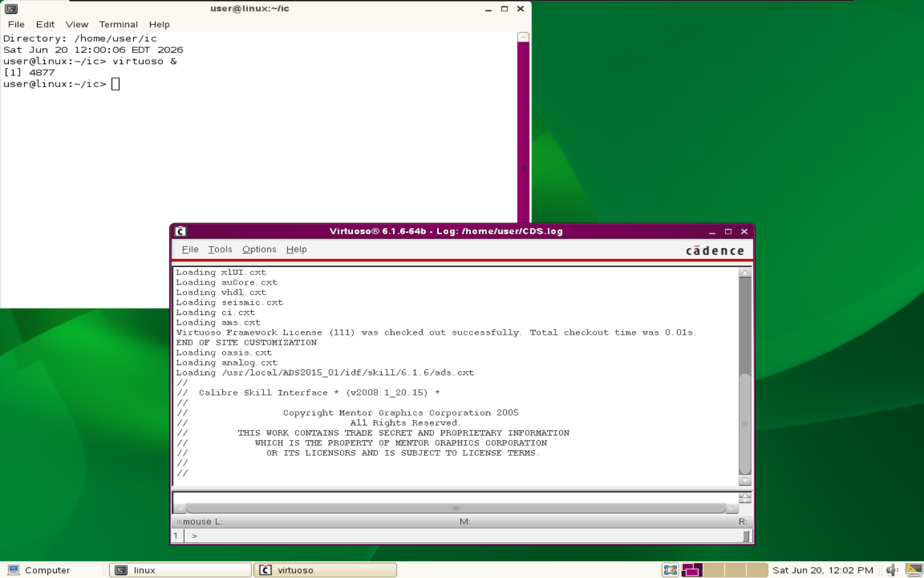Open the Tools menu in Virtuoso

(x=220, y=250)
